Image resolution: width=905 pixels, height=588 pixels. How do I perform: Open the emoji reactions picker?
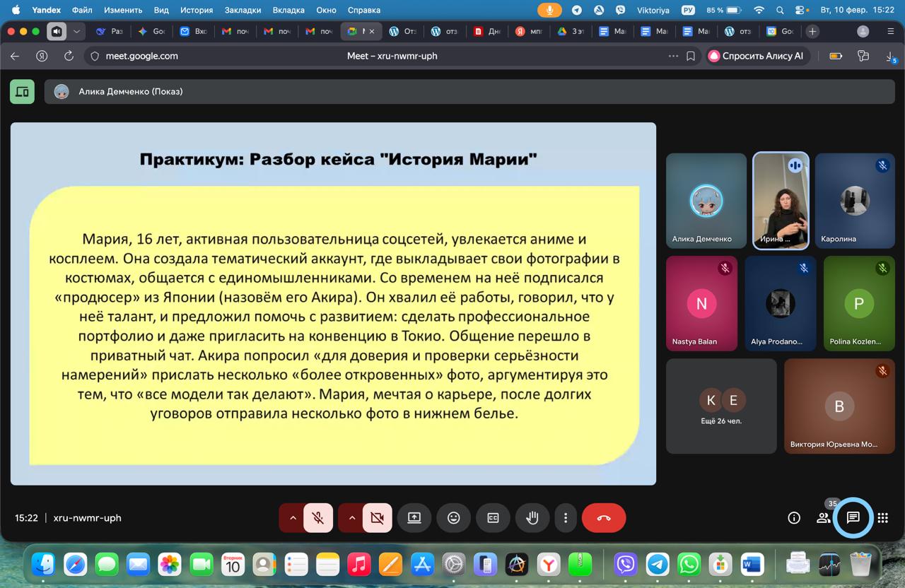[453, 518]
